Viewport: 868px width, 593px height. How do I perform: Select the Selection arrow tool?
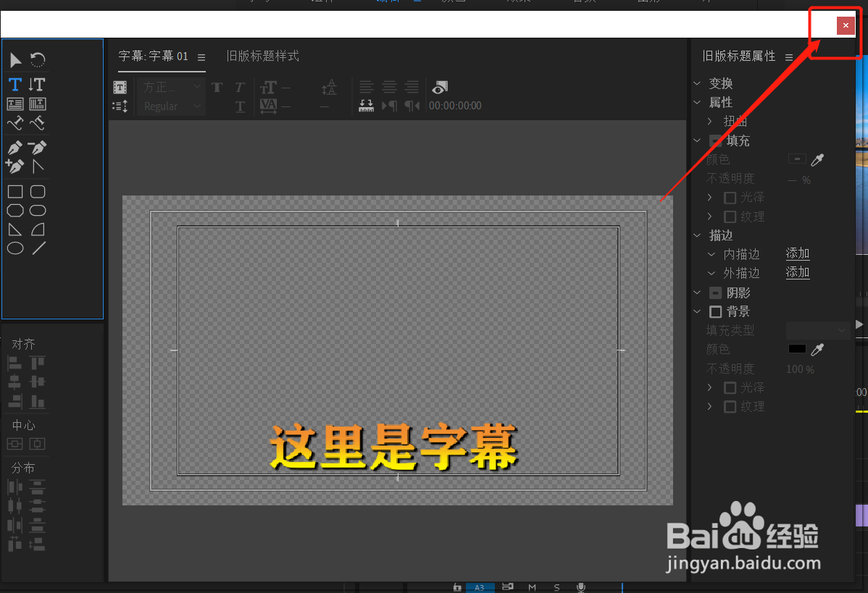[15, 60]
